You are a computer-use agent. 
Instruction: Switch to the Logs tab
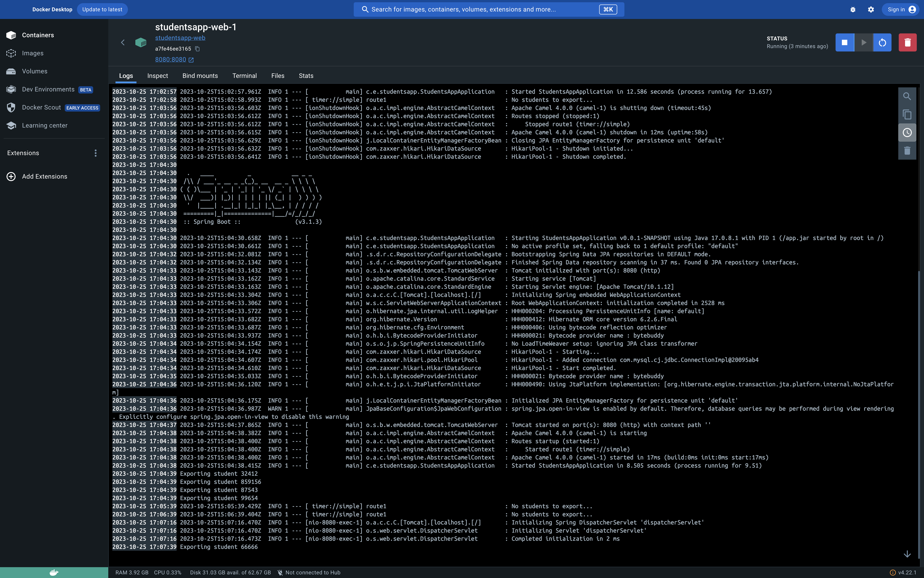126,76
